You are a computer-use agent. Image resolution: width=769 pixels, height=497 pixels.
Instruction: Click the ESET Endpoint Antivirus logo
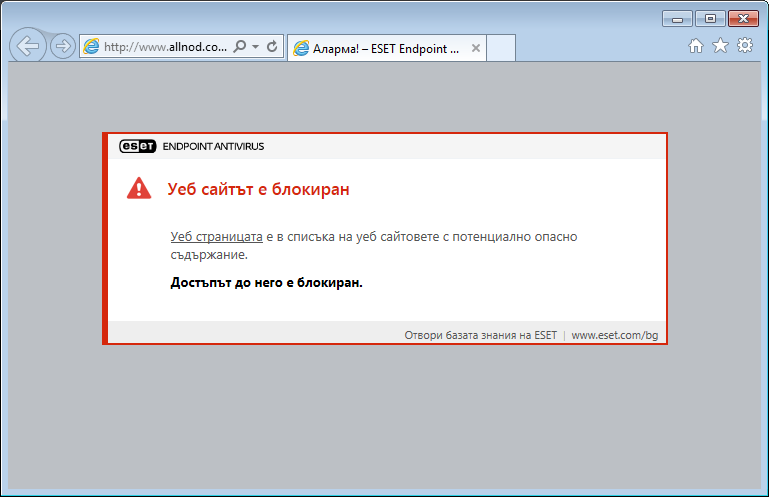coord(192,146)
